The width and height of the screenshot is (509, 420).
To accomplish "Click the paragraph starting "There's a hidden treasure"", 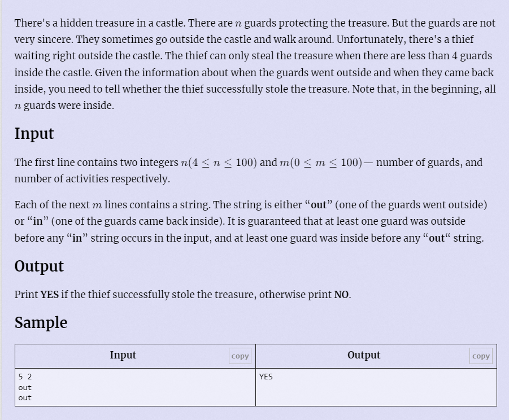I will [254, 64].
